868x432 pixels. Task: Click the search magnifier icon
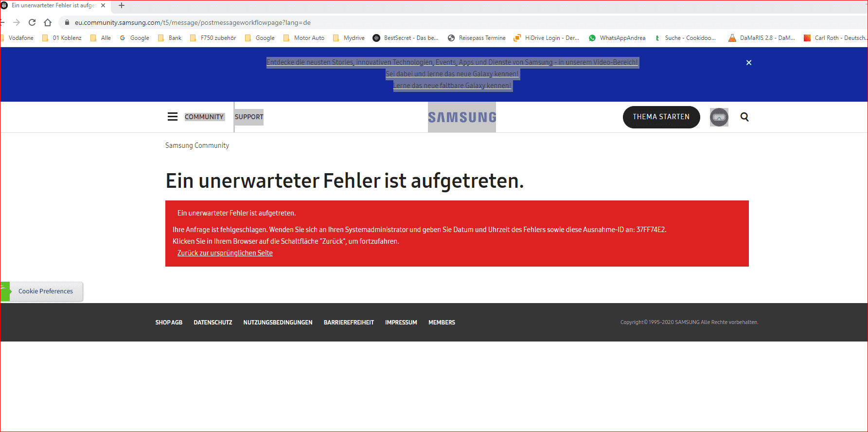click(744, 117)
